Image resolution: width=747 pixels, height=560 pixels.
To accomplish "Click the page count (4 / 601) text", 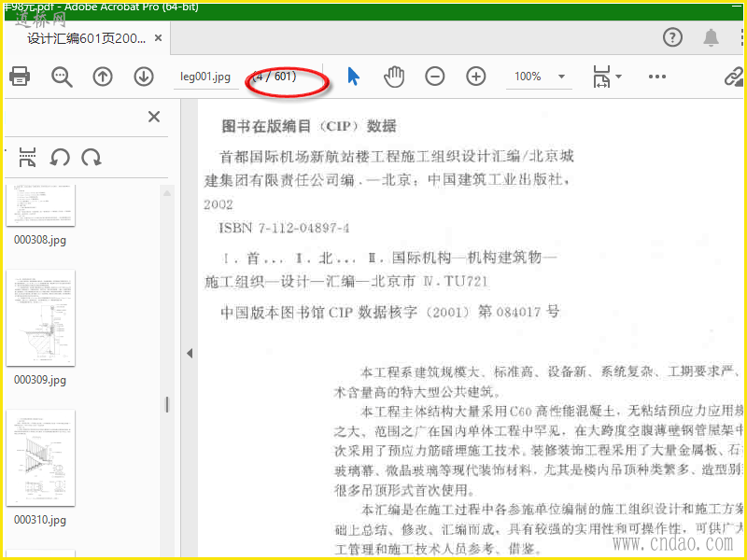I will tap(274, 77).
